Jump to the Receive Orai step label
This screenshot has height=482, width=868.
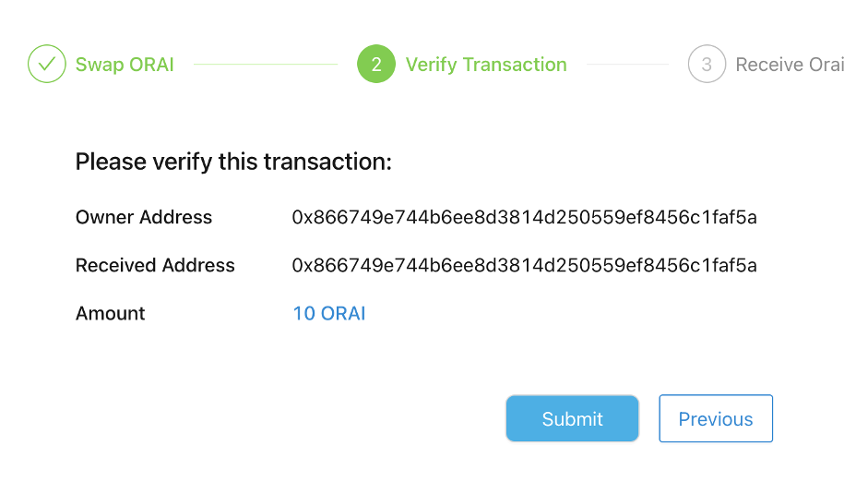[x=790, y=65]
